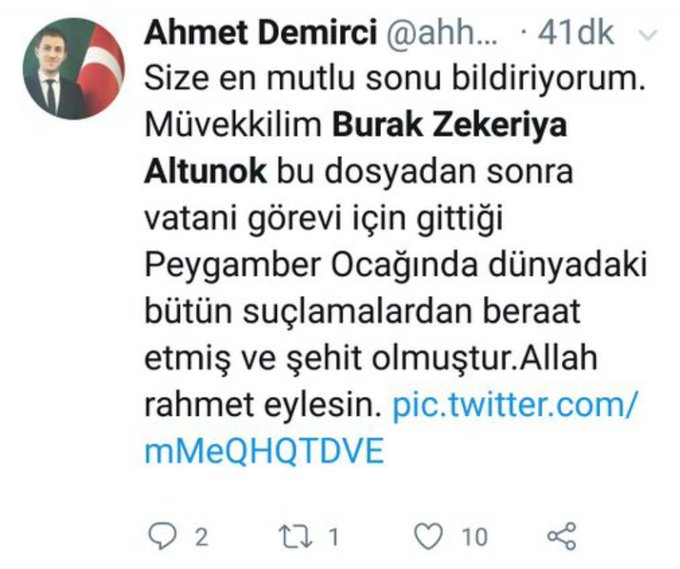The width and height of the screenshot is (680, 569).
Task: Expand the tweet options chevron
Action: (x=649, y=35)
